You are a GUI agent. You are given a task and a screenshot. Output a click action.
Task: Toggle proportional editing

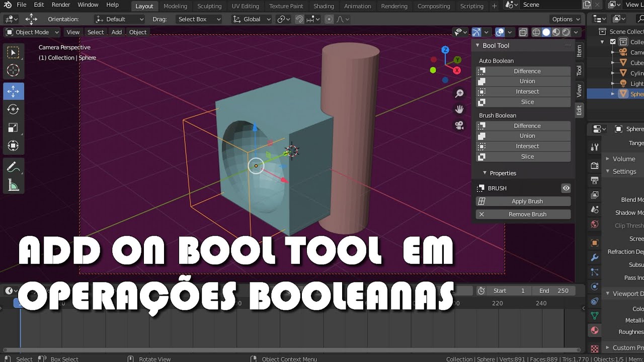(329, 19)
